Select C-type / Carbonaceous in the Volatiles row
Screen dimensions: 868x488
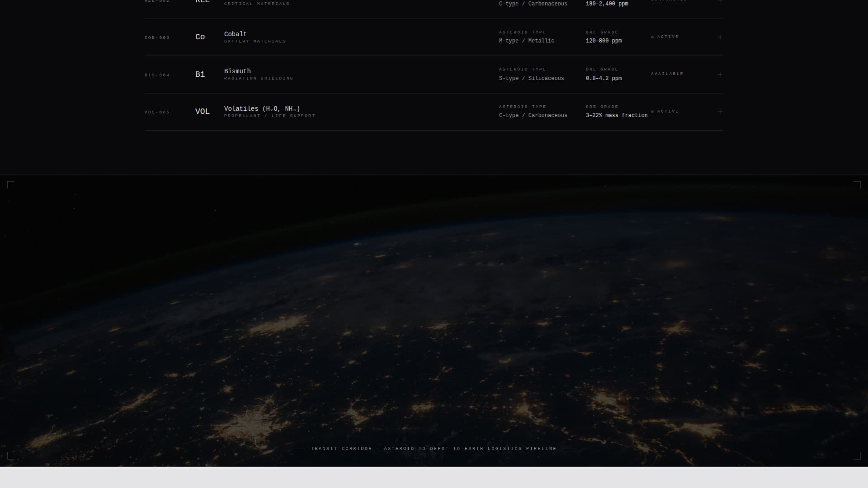click(533, 115)
